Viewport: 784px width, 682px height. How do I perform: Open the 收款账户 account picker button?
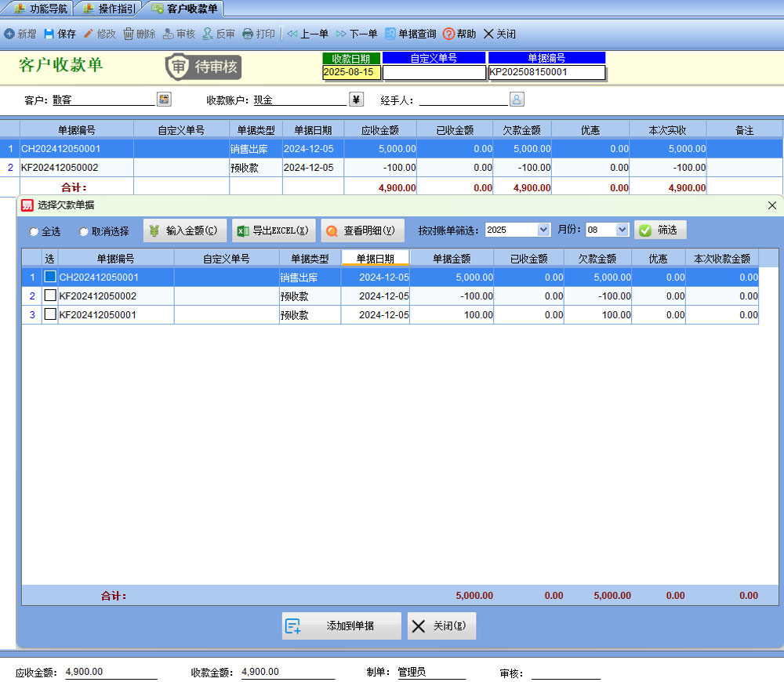point(357,99)
